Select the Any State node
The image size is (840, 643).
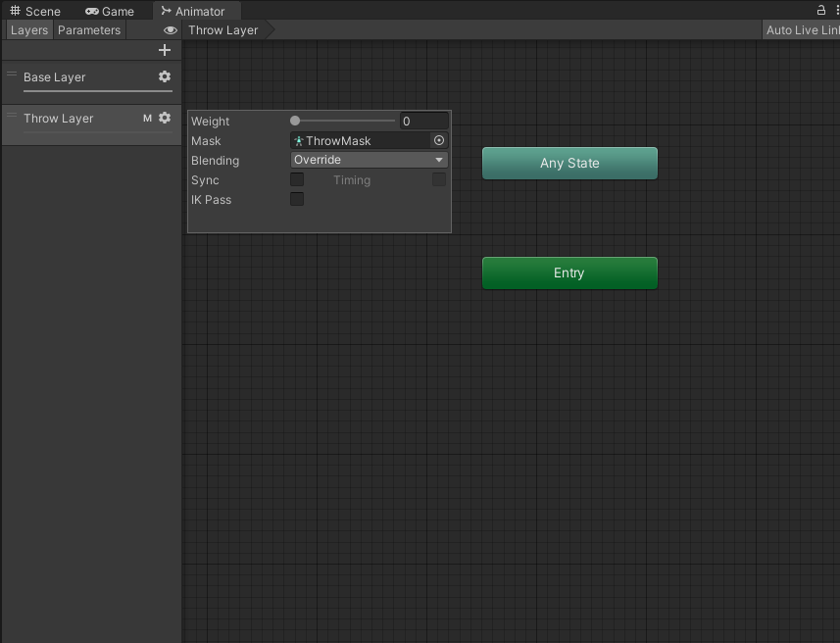(x=569, y=164)
